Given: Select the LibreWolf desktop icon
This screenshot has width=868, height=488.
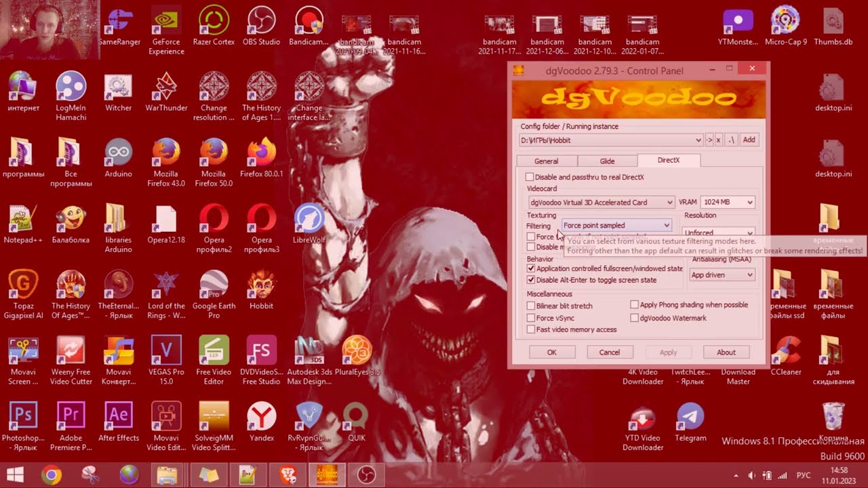Looking at the screenshot, I should tap(309, 224).
